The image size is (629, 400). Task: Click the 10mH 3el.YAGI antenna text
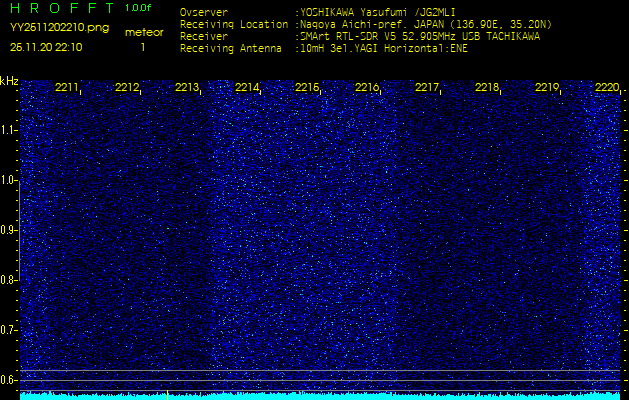(x=384, y=49)
